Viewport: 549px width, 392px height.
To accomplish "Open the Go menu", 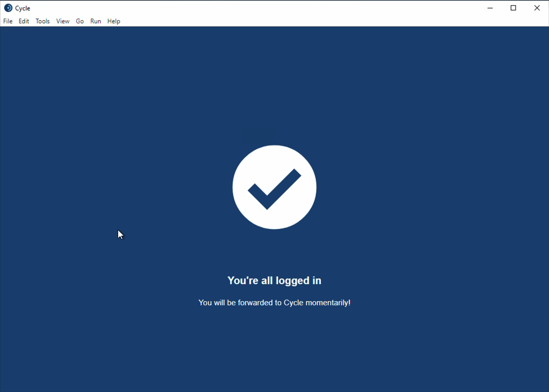I will click(x=79, y=21).
